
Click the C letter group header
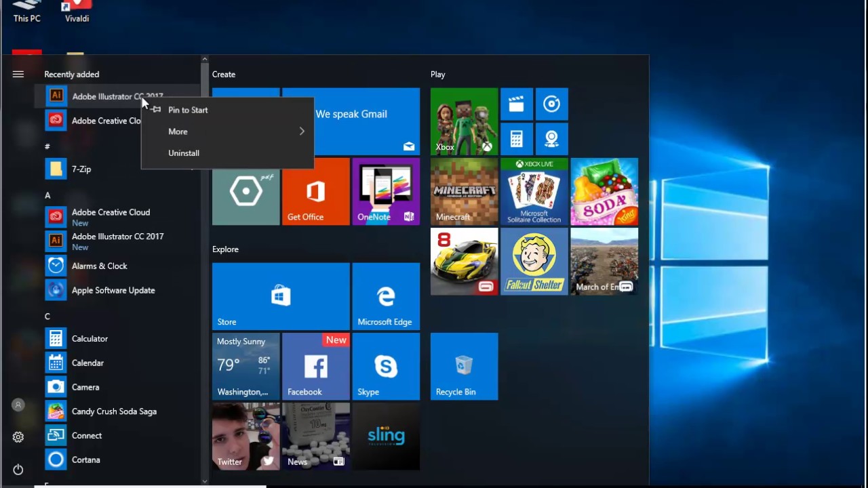point(47,317)
